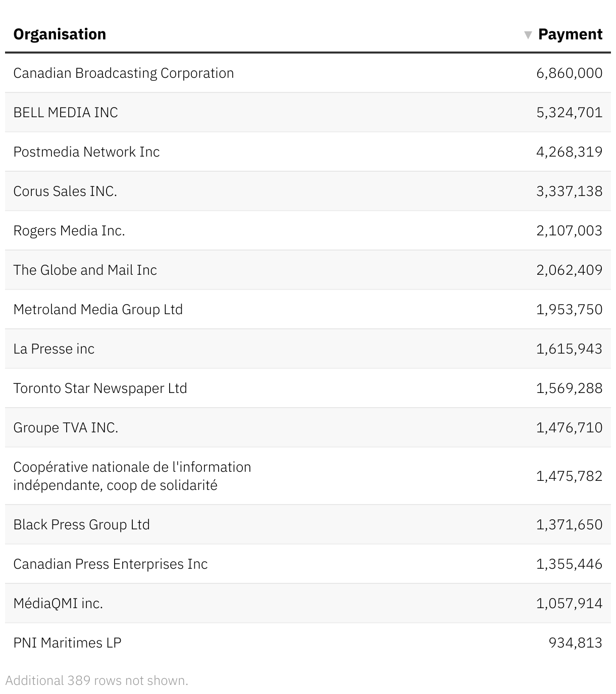616x694 pixels.
Task: Click the sort arrow beside Payment
Action: coord(528,35)
